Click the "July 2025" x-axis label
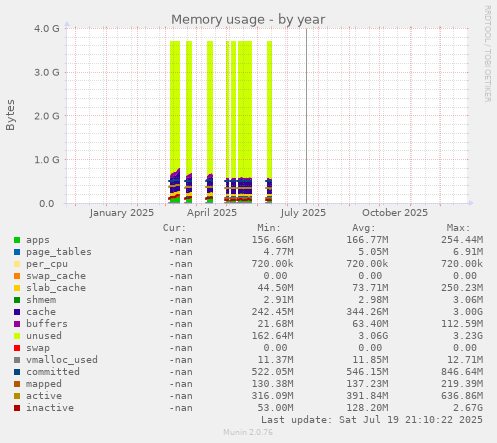Viewport: 497px width, 443px height. (x=303, y=213)
